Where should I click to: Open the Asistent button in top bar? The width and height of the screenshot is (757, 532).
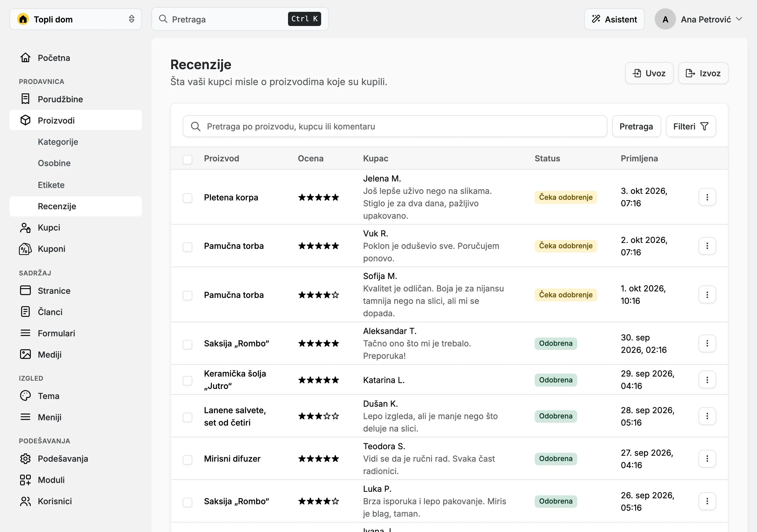[614, 19]
